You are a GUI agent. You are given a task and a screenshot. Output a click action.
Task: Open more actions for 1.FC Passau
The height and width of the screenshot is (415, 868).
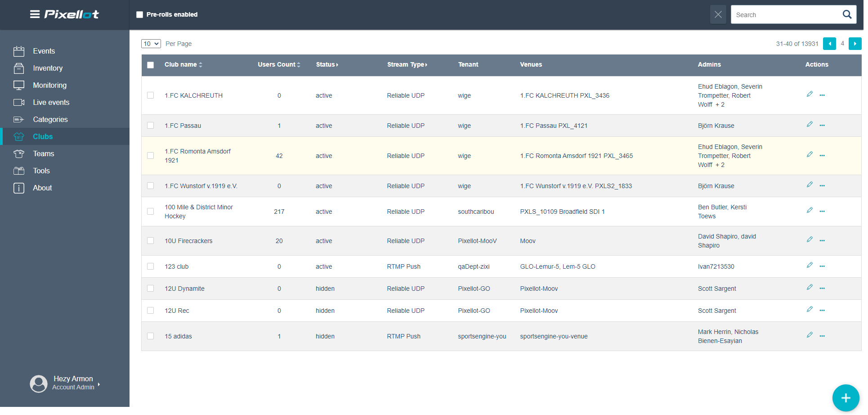[x=822, y=126]
